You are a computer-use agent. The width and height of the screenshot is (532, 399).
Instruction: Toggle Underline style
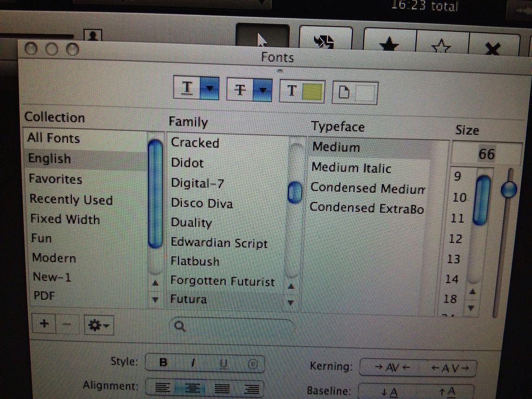coord(223,364)
